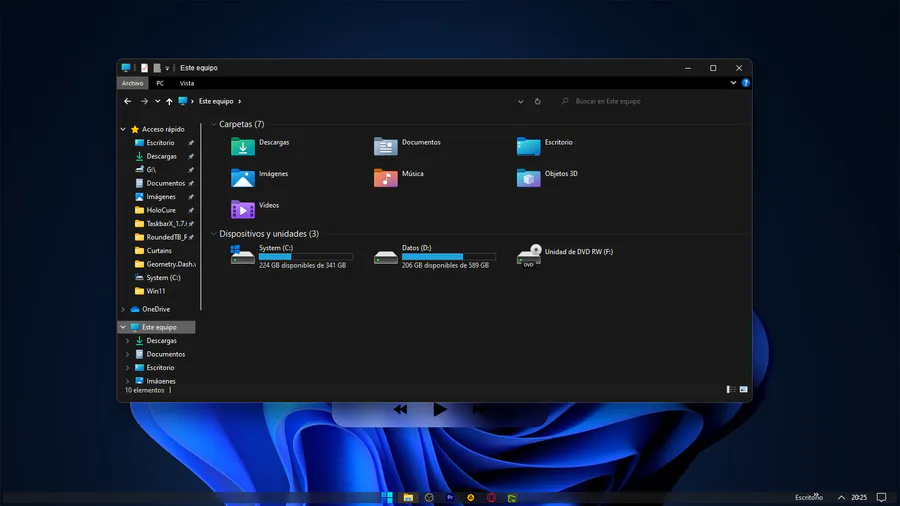The width and height of the screenshot is (900, 506).
Task: Select G:\ in Acceso rápido
Action: (x=151, y=170)
